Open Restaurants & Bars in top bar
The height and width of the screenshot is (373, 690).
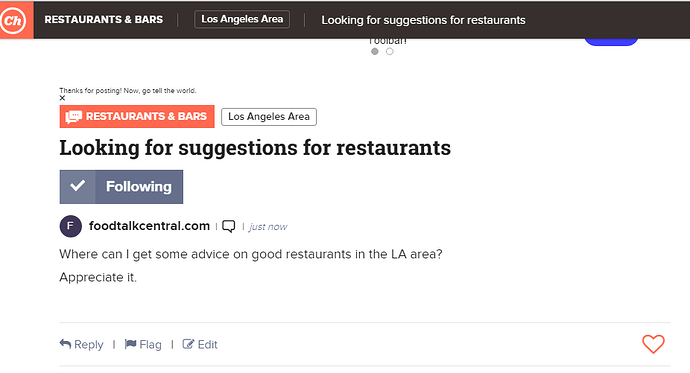click(x=103, y=20)
